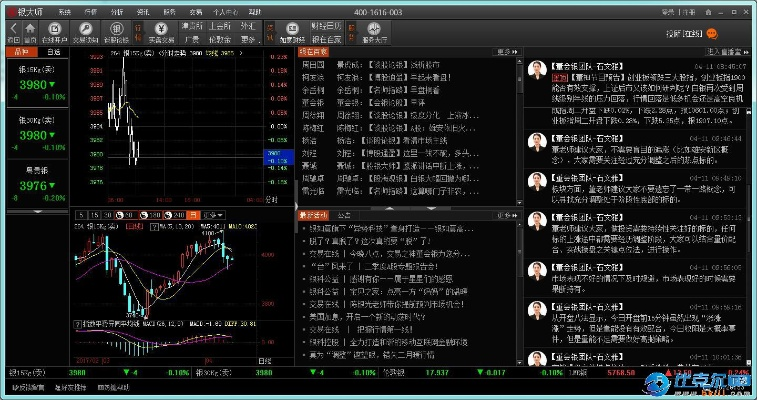Click the 17.937 ticker value
Screen dimensions: 757x400
point(437,373)
